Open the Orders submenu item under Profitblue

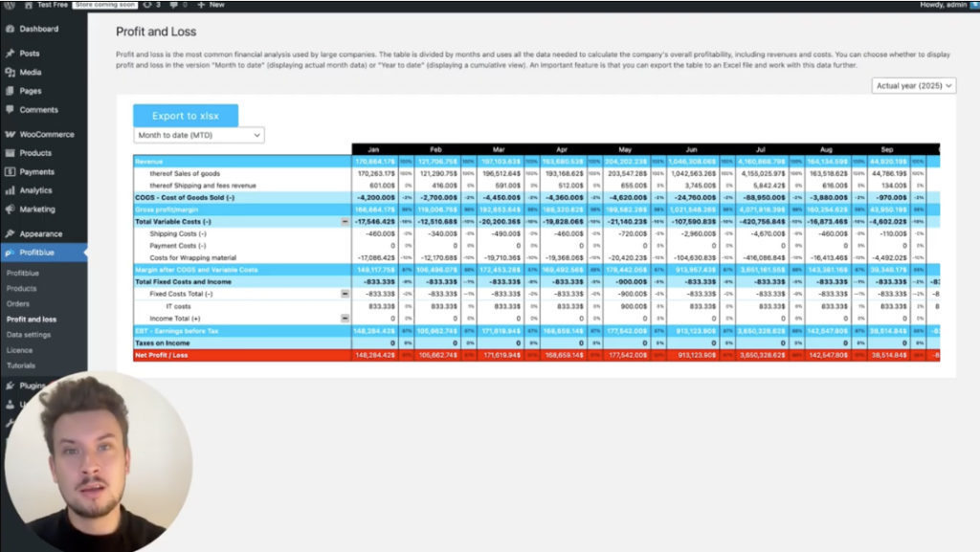[18, 304]
